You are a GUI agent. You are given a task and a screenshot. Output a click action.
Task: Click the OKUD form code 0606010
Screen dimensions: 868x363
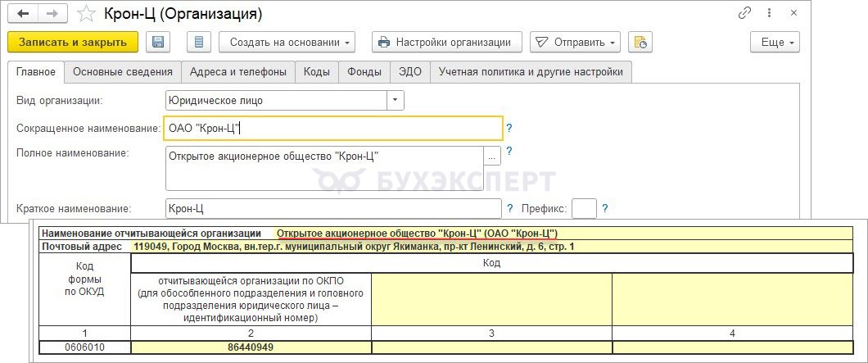85,347
